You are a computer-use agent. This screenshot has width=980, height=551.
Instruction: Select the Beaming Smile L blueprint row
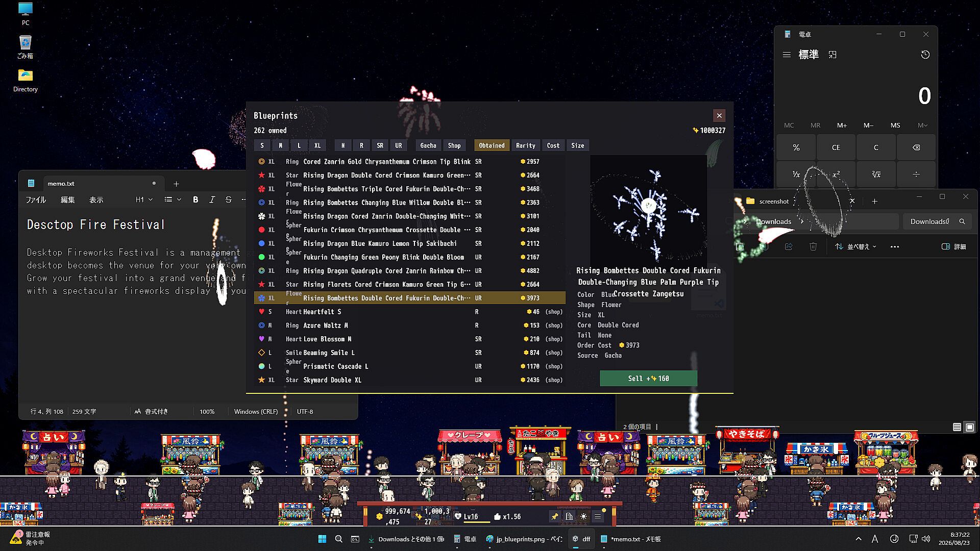tap(410, 353)
